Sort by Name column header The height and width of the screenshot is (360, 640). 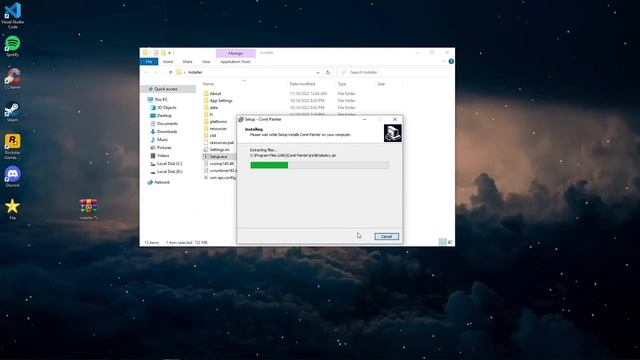(208, 84)
